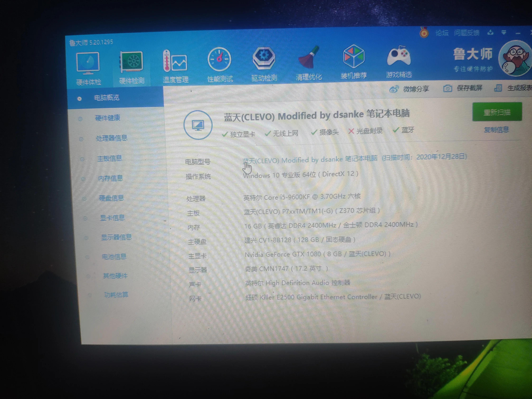This screenshot has height=399, width=532.
Task: Launch 性能测试 performance test
Action: [x=220, y=65]
